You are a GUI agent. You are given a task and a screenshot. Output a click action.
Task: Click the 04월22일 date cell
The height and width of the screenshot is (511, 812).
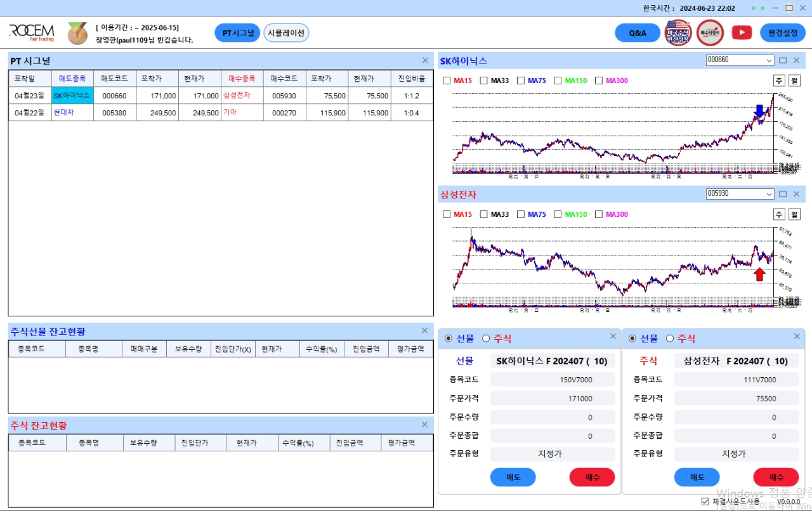(30, 113)
